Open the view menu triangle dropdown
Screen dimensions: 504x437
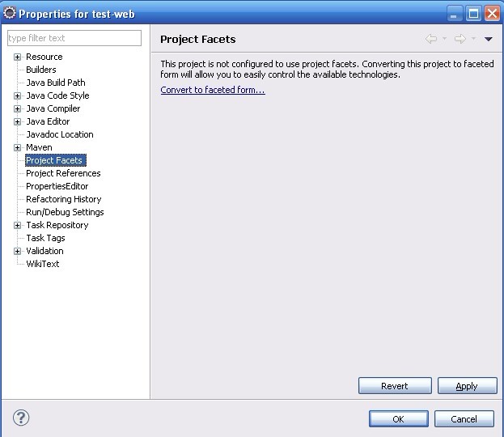(x=489, y=39)
